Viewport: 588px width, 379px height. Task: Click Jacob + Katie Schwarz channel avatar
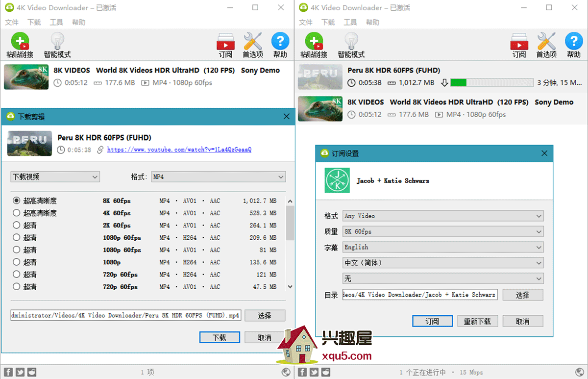point(337,180)
